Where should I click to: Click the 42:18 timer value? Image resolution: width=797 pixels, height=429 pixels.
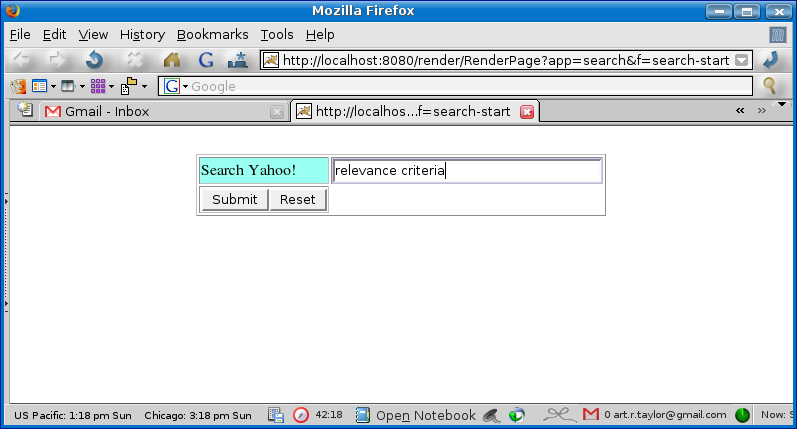pos(329,415)
